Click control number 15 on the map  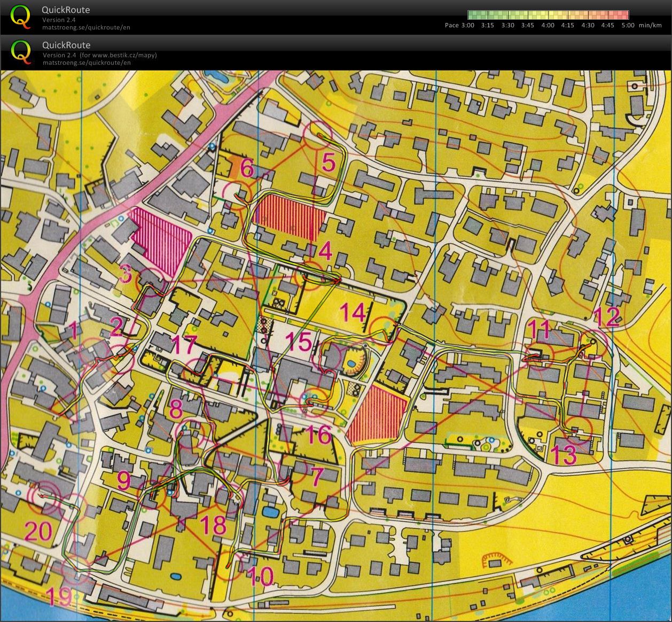coord(299,341)
